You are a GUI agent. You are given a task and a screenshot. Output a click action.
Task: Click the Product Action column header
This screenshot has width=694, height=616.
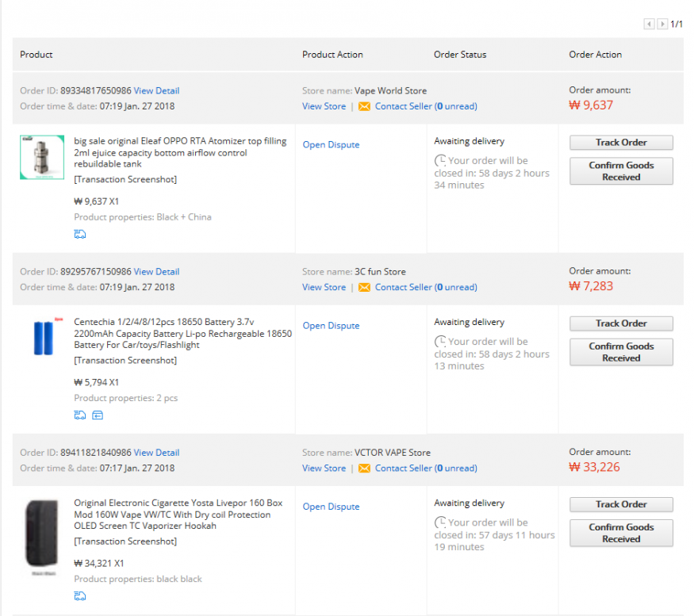click(332, 55)
